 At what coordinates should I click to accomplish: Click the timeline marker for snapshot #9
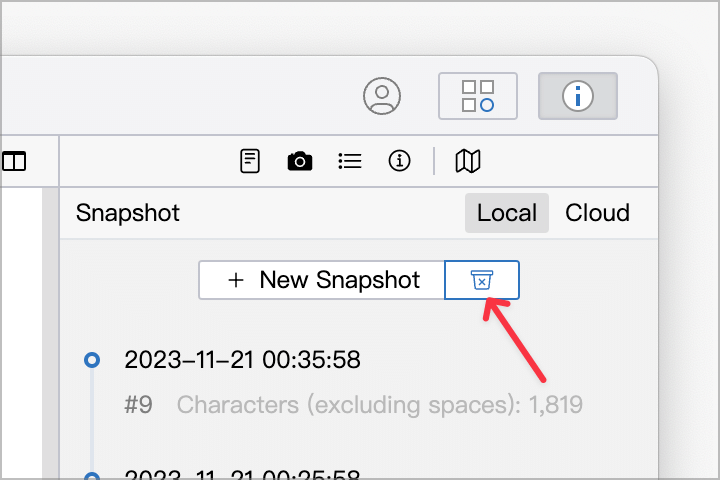point(92,360)
